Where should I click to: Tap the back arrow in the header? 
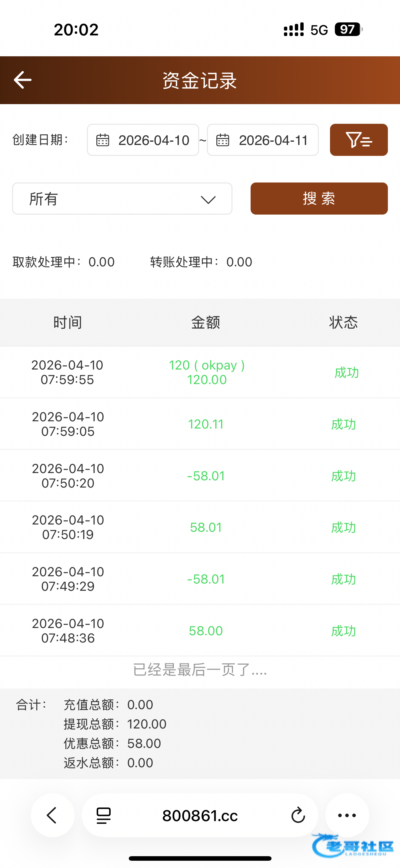coord(23,80)
